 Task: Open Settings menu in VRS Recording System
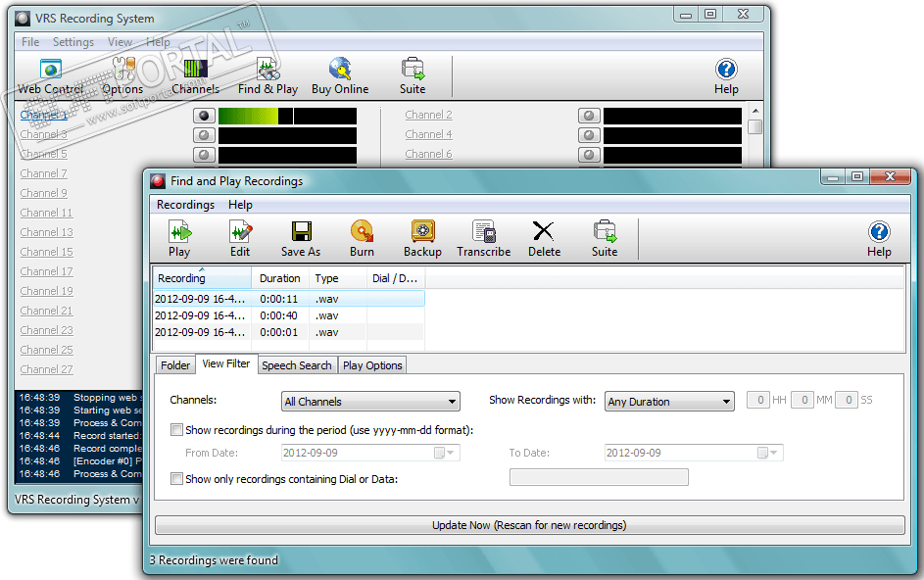pyautogui.click(x=73, y=42)
